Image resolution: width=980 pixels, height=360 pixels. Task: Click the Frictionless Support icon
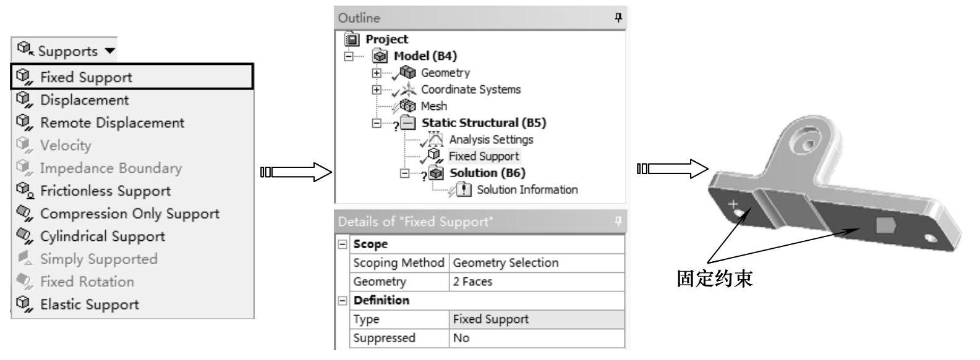coord(23,191)
